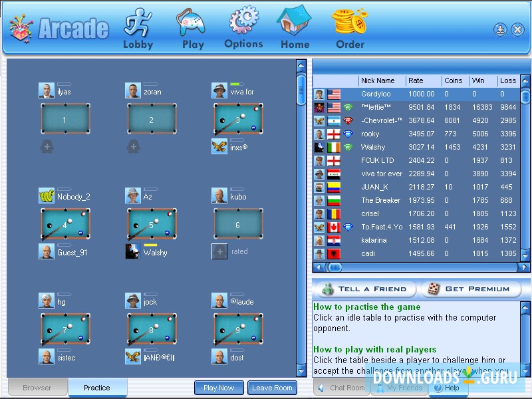Image resolution: width=532 pixels, height=399 pixels.
Task: Open the Lobby running-man icon
Action: tap(138, 23)
